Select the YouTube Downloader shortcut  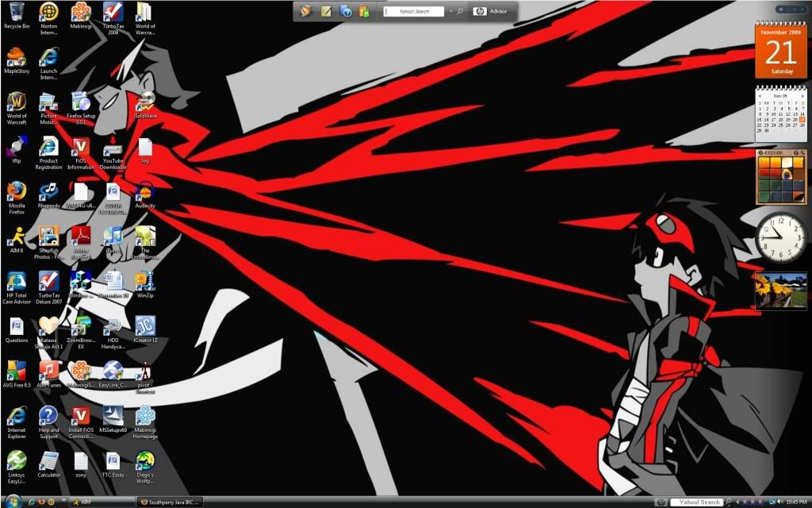(x=113, y=153)
